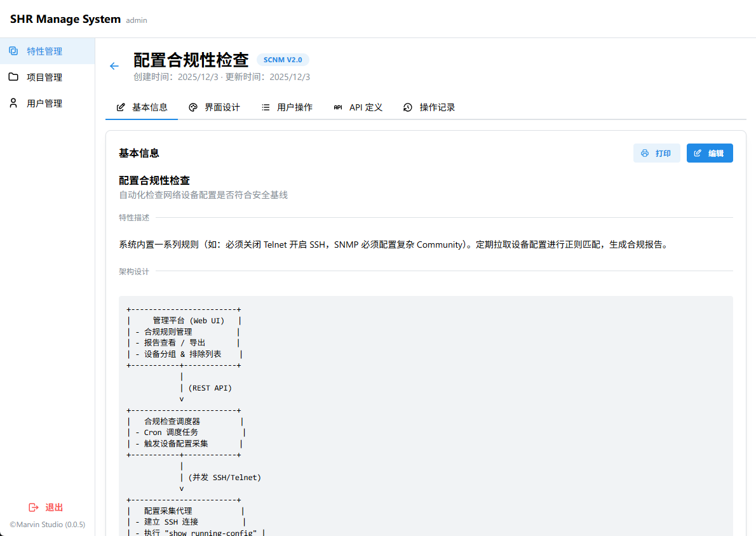This screenshot has width=756, height=536.
Task: Click the person icon for 用户管理
Action: point(13,103)
